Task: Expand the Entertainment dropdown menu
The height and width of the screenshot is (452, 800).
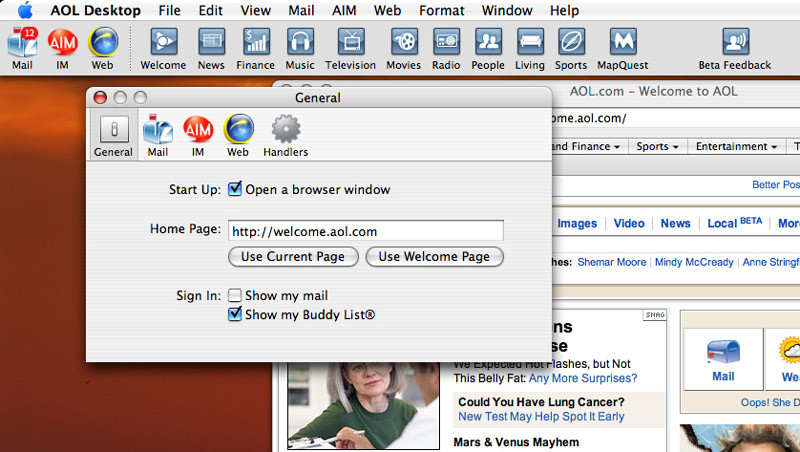Action: click(737, 146)
